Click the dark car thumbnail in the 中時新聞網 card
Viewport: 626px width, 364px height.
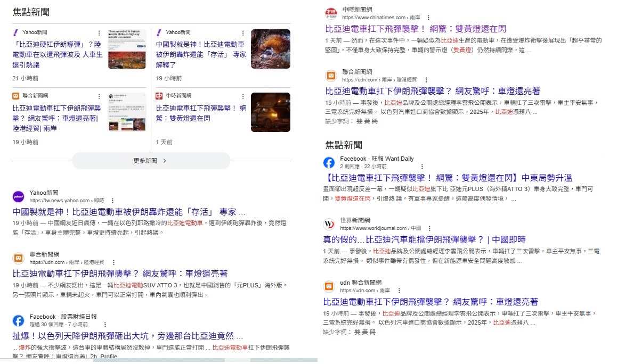271,112
